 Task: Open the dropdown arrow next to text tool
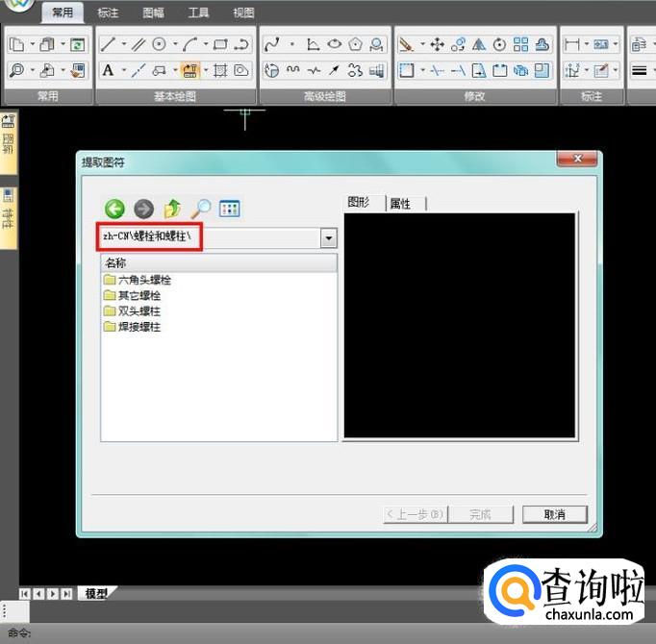(124, 70)
